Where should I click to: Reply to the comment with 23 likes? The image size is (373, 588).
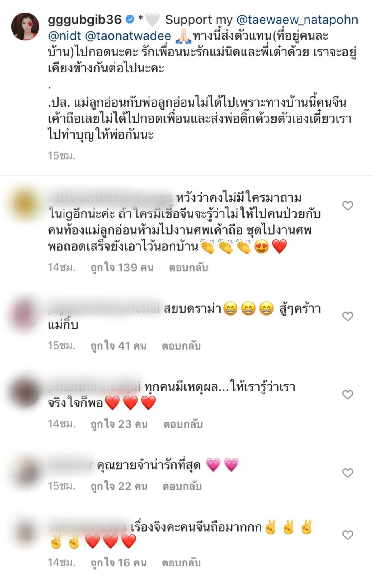[183, 424]
